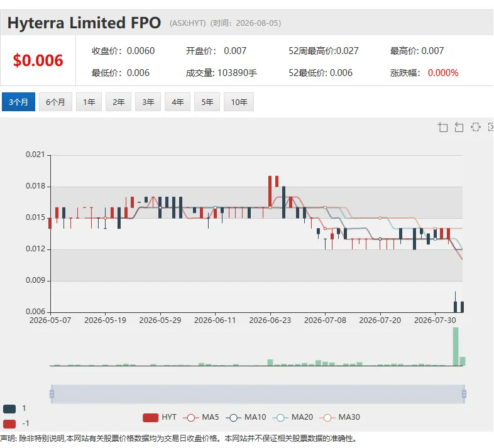The image size is (494, 448).
Task: Click the 时间: 2026-08-05 date text
Action: pyautogui.click(x=245, y=23)
